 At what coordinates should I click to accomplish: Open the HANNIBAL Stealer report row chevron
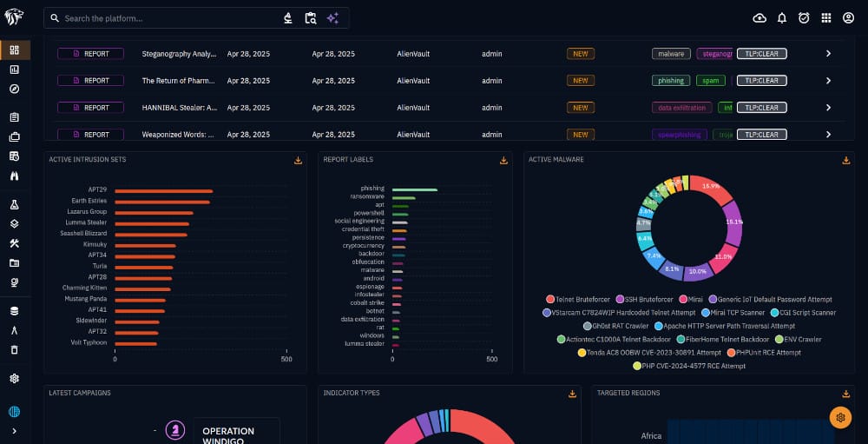828,108
